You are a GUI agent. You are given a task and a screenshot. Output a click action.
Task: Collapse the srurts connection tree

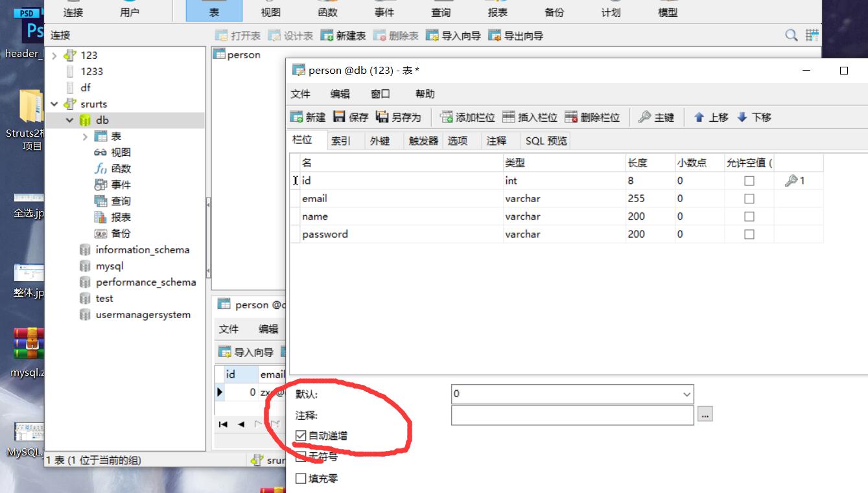coord(54,104)
